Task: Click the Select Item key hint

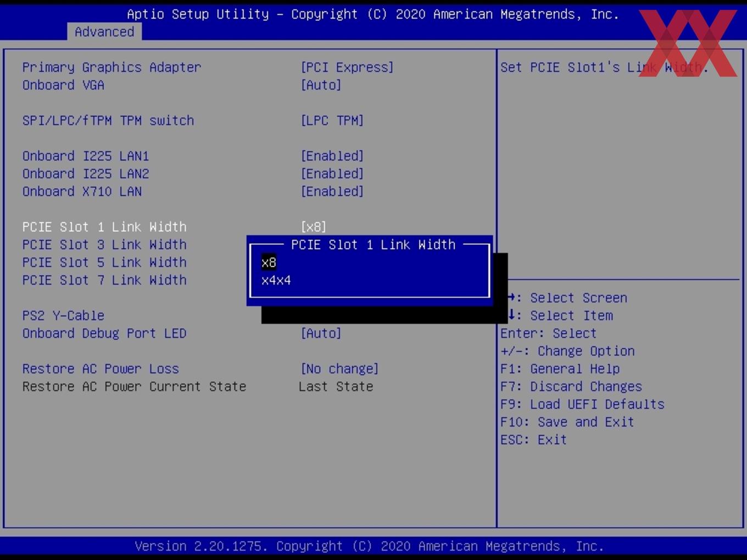Action: [x=560, y=316]
